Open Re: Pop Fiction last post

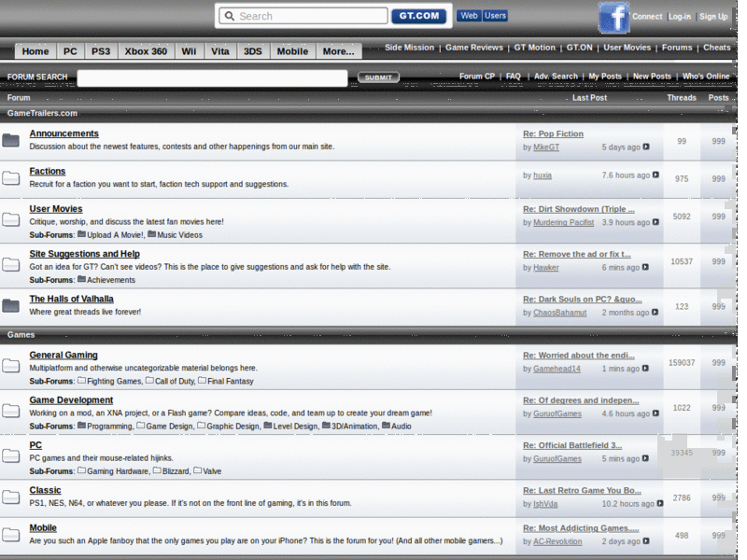(553, 133)
